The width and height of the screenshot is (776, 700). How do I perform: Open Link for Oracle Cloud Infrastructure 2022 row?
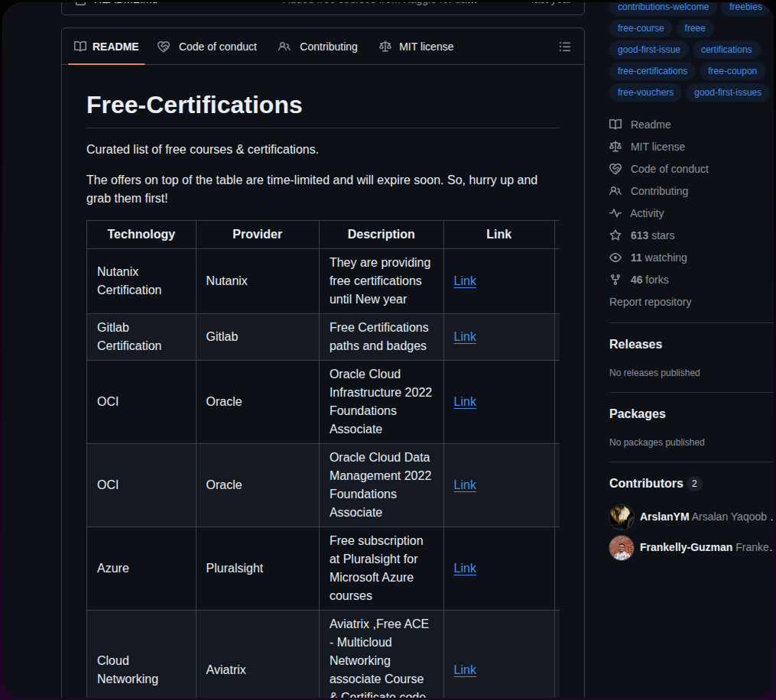pos(465,402)
